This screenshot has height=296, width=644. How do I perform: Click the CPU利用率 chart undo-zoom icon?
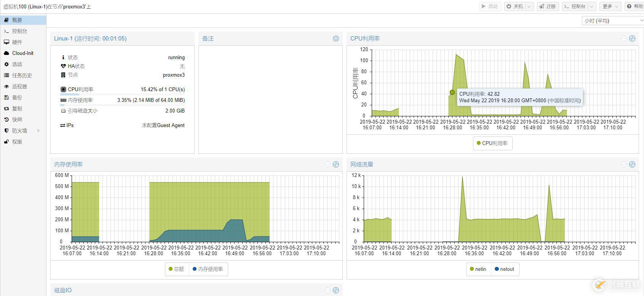pos(623,39)
